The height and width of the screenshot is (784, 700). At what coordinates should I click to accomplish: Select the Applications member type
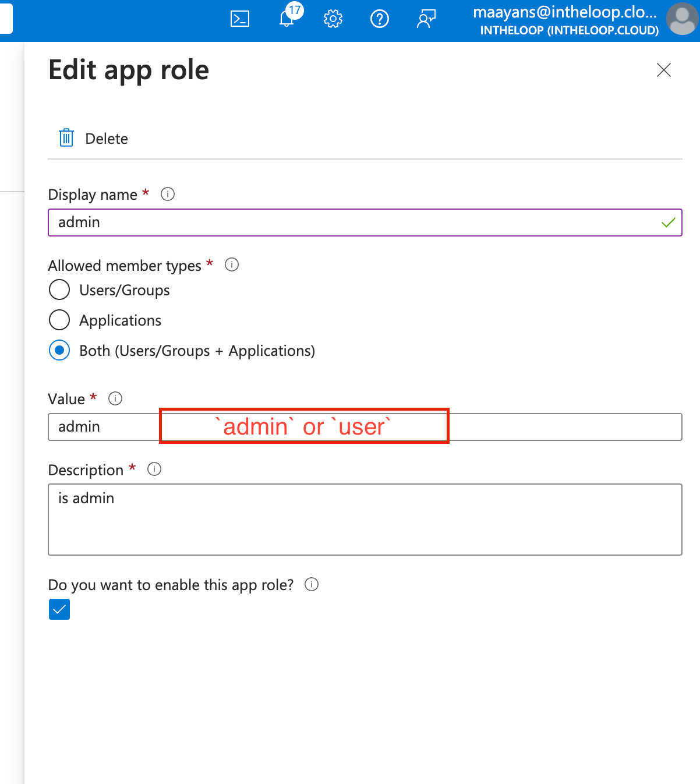coord(59,320)
